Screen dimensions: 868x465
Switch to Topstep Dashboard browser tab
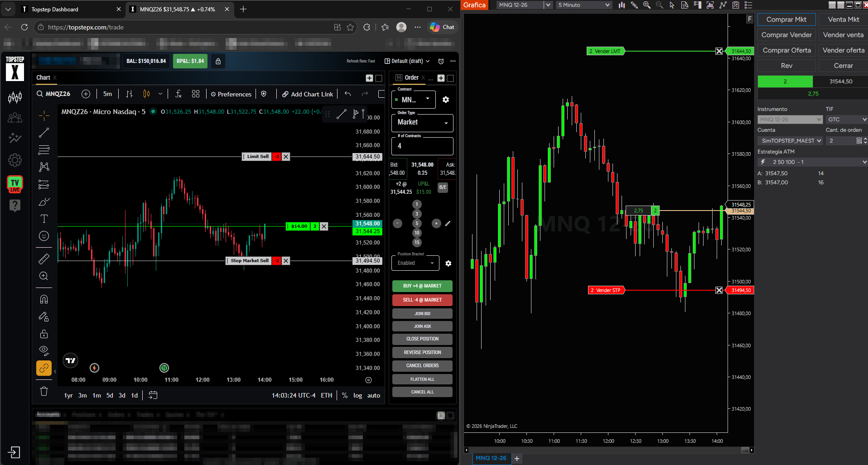(x=72, y=9)
